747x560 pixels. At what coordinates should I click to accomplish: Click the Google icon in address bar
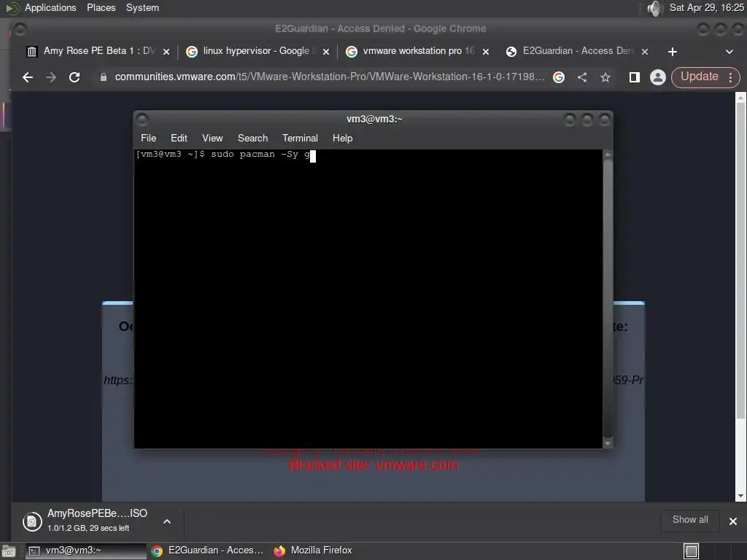point(559,77)
